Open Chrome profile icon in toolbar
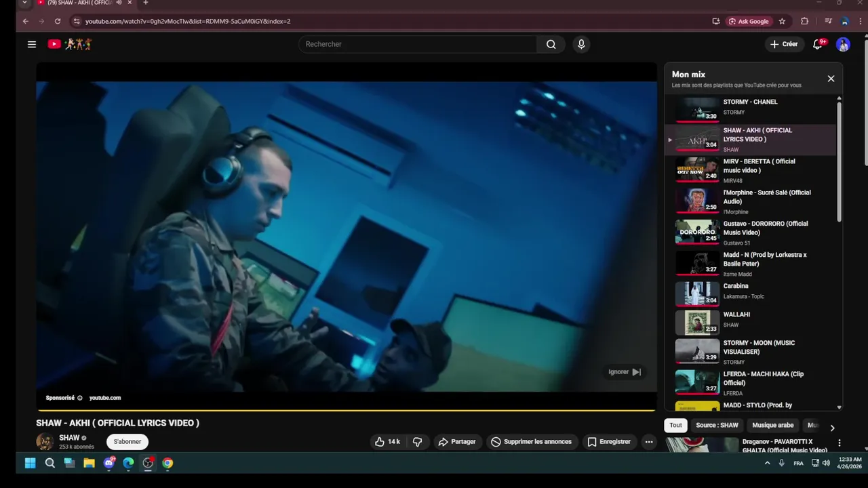The image size is (868, 488). pyautogui.click(x=844, y=21)
